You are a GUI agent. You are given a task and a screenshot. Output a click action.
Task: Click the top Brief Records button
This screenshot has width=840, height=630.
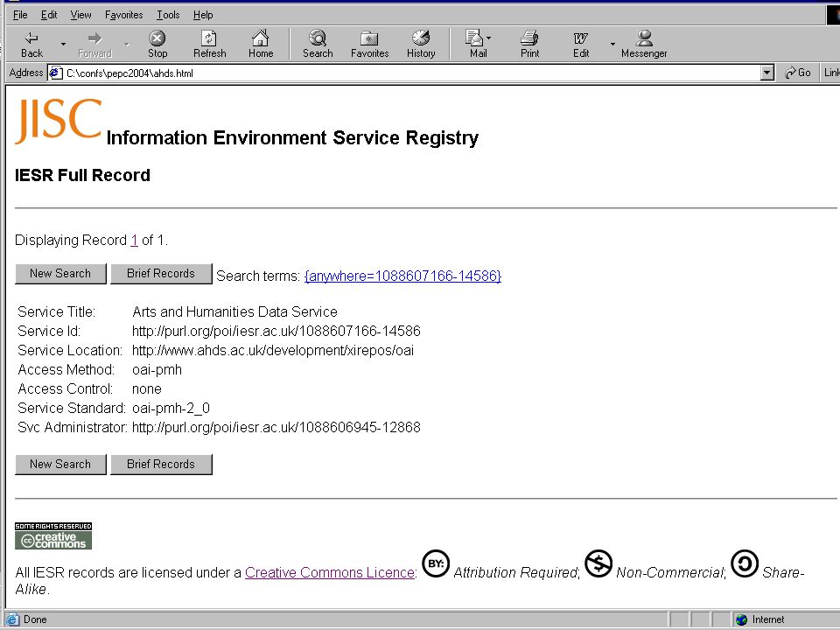coord(161,274)
